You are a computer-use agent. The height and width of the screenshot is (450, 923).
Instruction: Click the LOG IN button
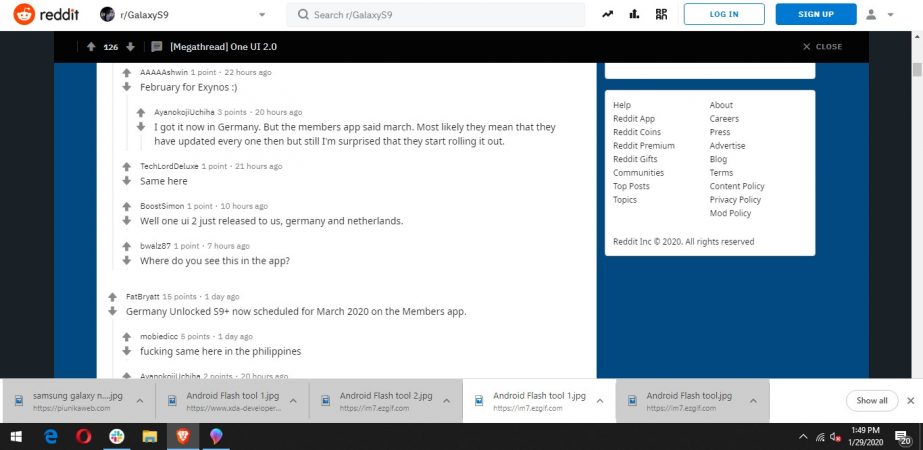tap(724, 14)
